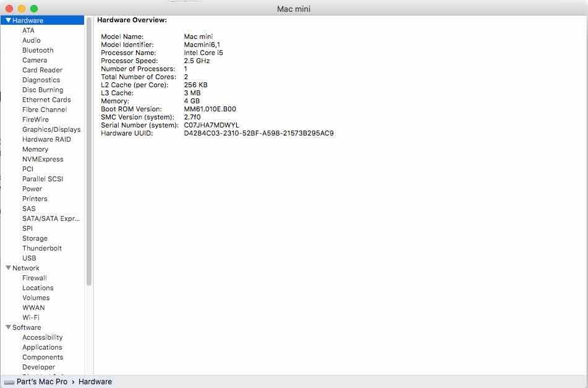Click the Processor Speed value 2.5 GHz

point(197,61)
